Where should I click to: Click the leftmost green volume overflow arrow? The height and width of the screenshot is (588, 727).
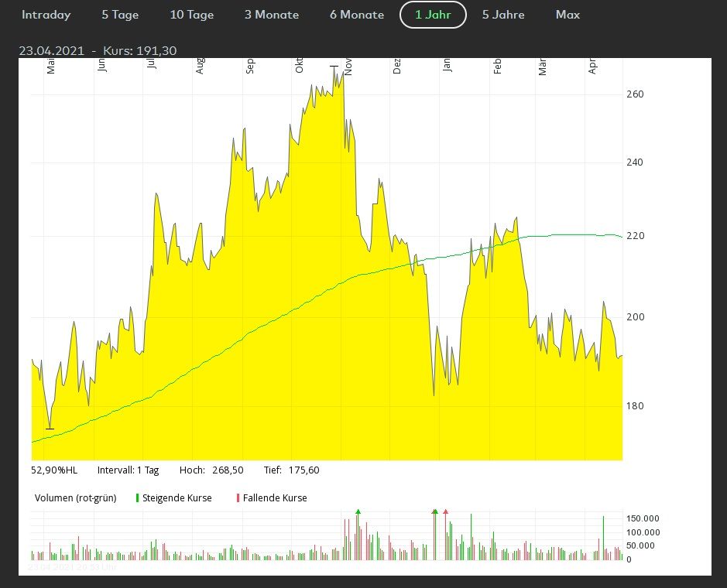358,512
